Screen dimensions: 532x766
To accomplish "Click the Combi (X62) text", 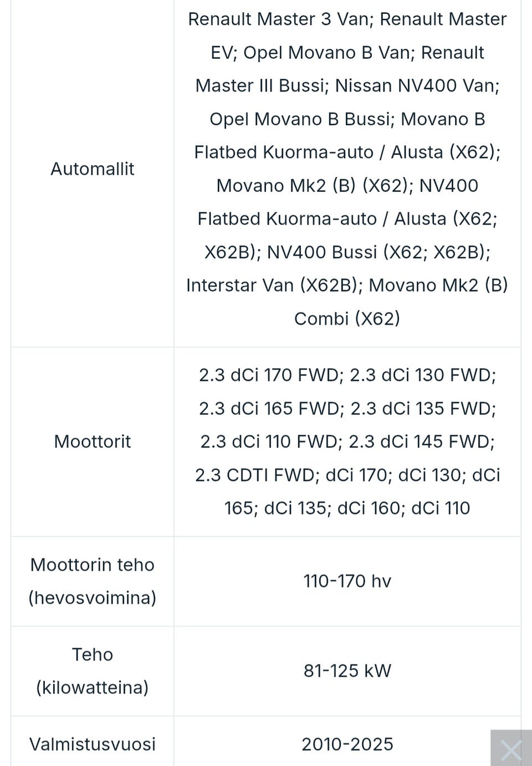I will click(x=347, y=318).
